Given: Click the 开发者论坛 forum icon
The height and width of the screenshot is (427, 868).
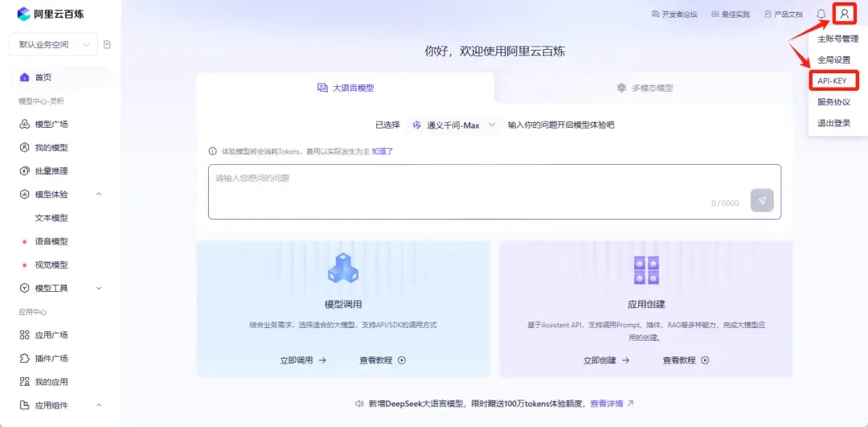Looking at the screenshot, I should 656,14.
